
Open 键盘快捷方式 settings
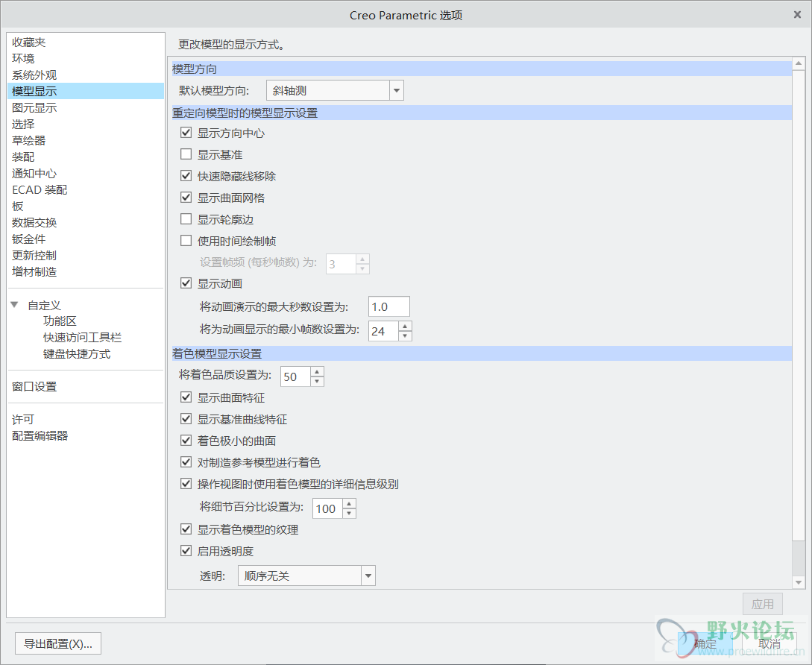(x=77, y=354)
